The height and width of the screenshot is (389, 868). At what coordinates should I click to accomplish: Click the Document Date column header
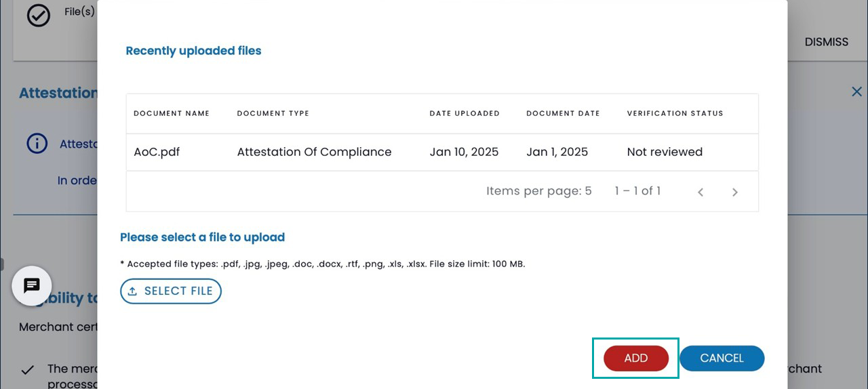[x=563, y=113]
